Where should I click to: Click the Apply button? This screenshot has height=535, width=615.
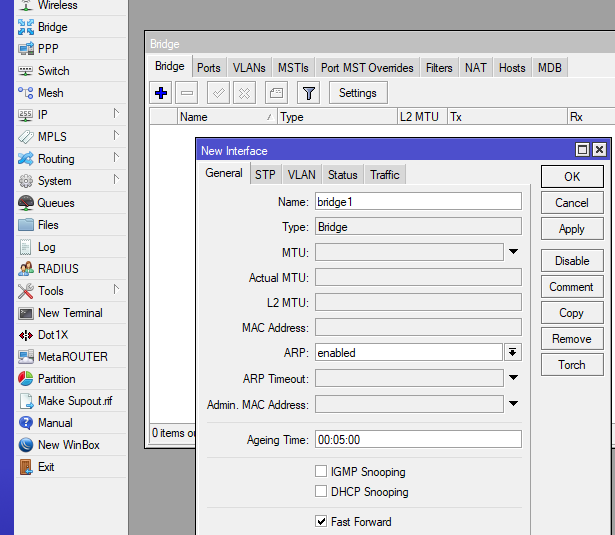click(571, 229)
